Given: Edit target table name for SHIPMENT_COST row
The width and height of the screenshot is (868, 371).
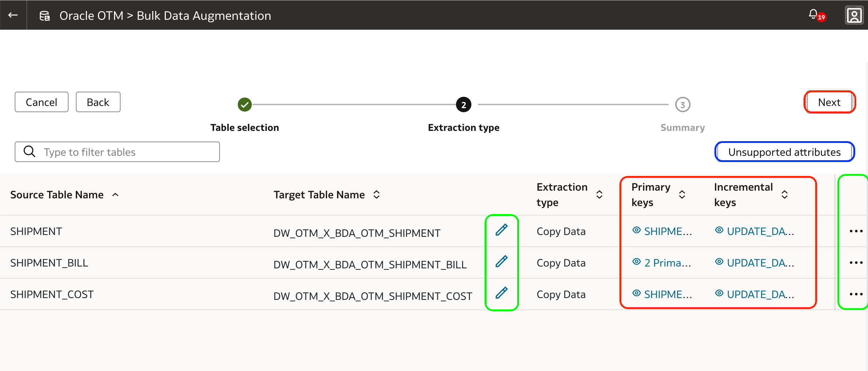Looking at the screenshot, I should [501, 293].
